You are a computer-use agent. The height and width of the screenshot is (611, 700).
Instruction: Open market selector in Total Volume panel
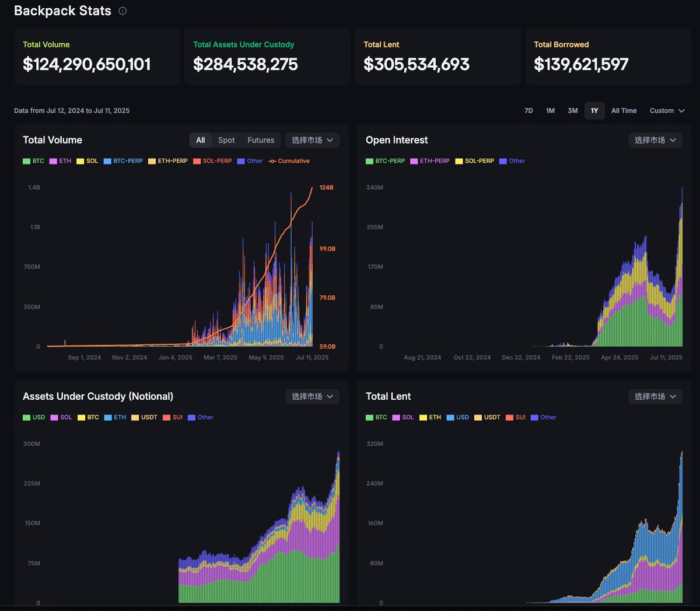[x=312, y=140]
